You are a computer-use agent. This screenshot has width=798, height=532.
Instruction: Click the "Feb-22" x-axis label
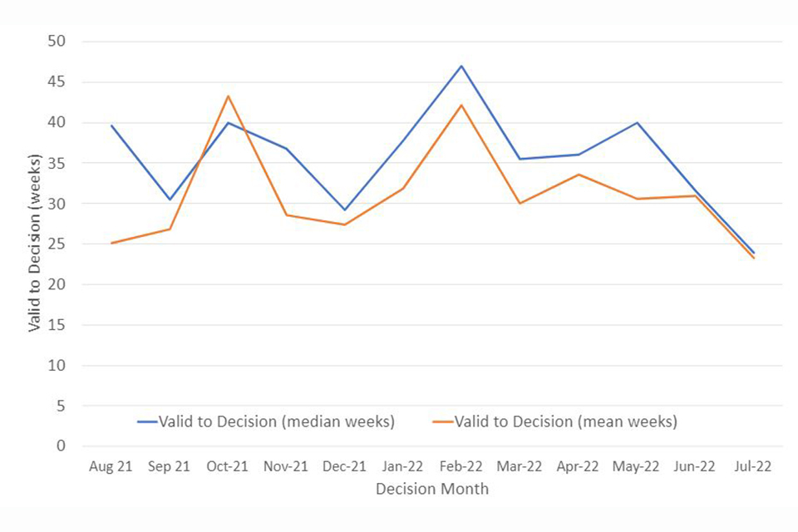pyautogui.click(x=461, y=466)
